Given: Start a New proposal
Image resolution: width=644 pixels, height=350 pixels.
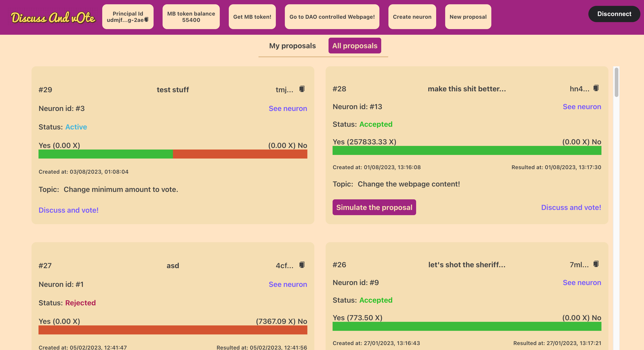Looking at the screenshot, I should tap(468, 17).
